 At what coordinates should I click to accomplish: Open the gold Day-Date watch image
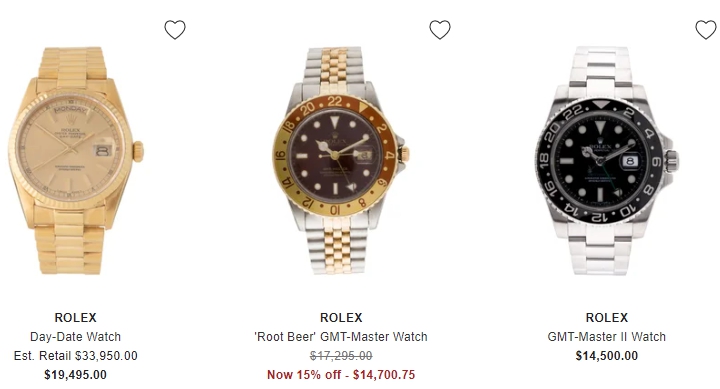pos(76,161)
